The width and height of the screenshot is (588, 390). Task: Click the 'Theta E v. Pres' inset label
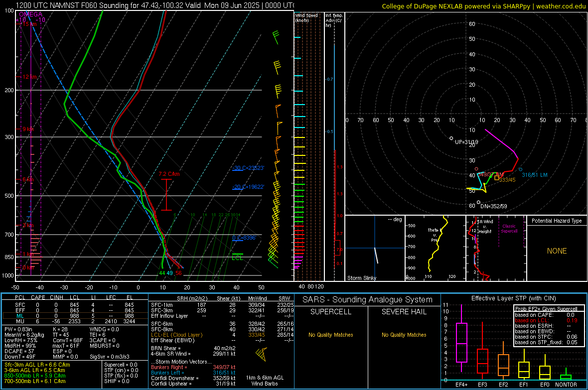coord(435,235)
